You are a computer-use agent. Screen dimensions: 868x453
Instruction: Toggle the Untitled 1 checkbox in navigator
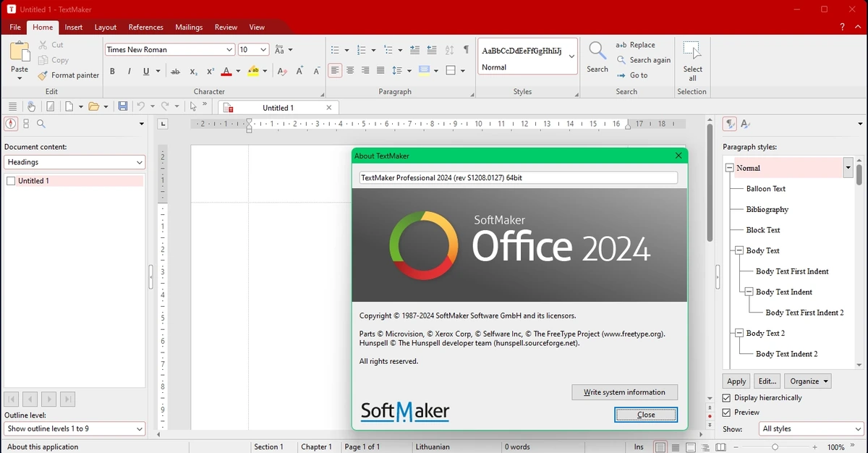11,181
